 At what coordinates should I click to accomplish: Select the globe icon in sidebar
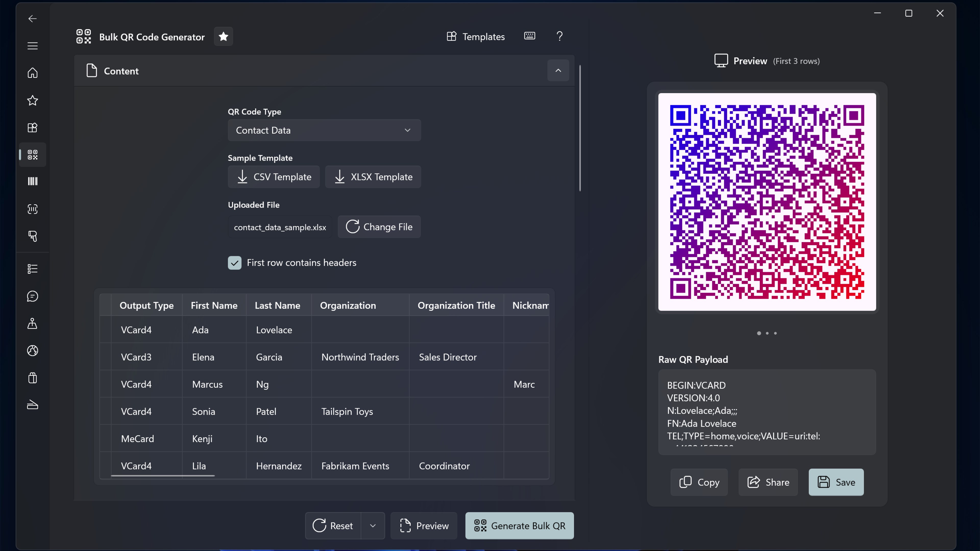pyautogui.click(x=32, y=350)
